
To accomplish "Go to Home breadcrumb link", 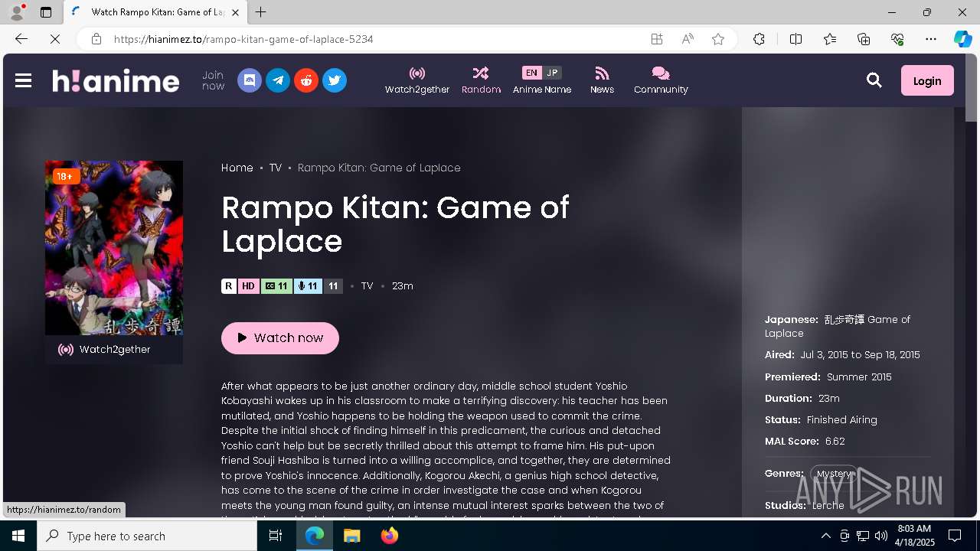I will click(237, 168).
